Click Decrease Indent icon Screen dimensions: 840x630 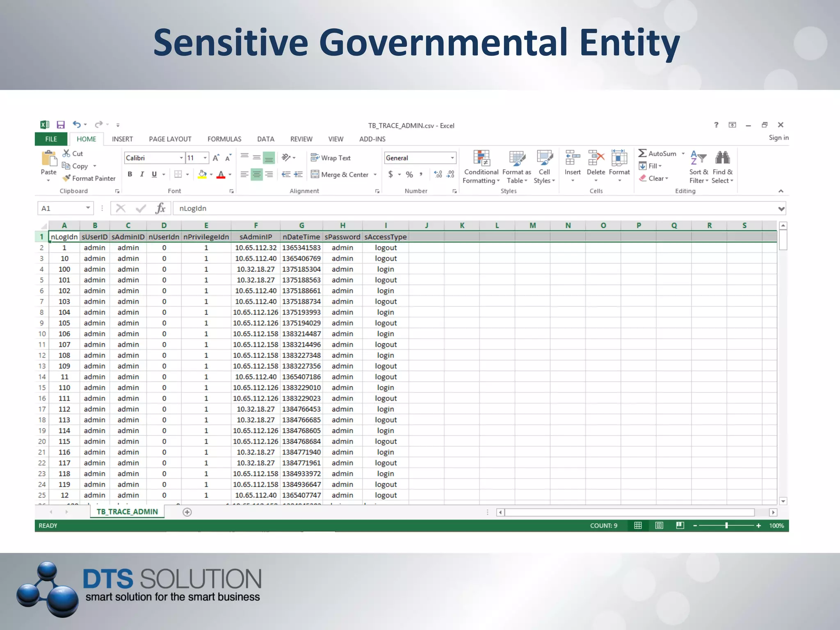[x=286, y=174]
